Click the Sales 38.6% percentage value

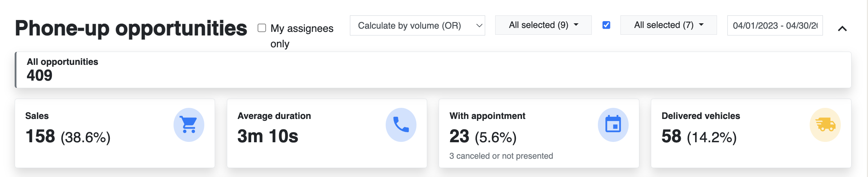86,137
